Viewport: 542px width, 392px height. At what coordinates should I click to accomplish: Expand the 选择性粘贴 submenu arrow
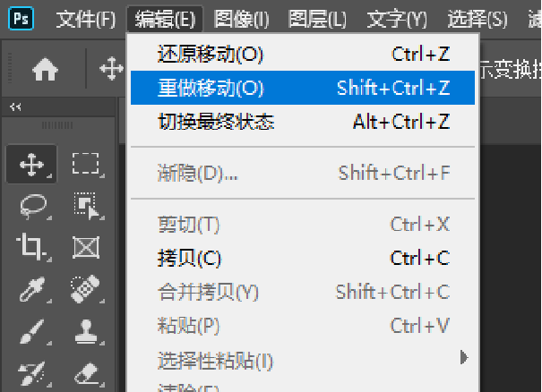tap(463, 358)
